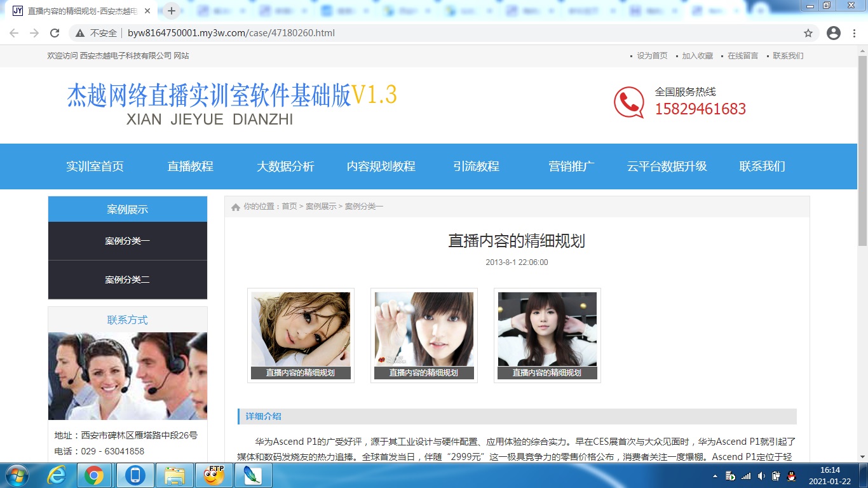
Task: Open 直播教程 navigation menu item
Action: pos(190,166)
